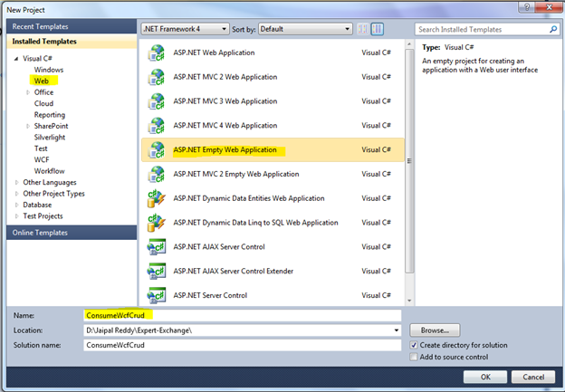Click the Cancel button
The image size is (565, 392).
click(x=533, y=377)
